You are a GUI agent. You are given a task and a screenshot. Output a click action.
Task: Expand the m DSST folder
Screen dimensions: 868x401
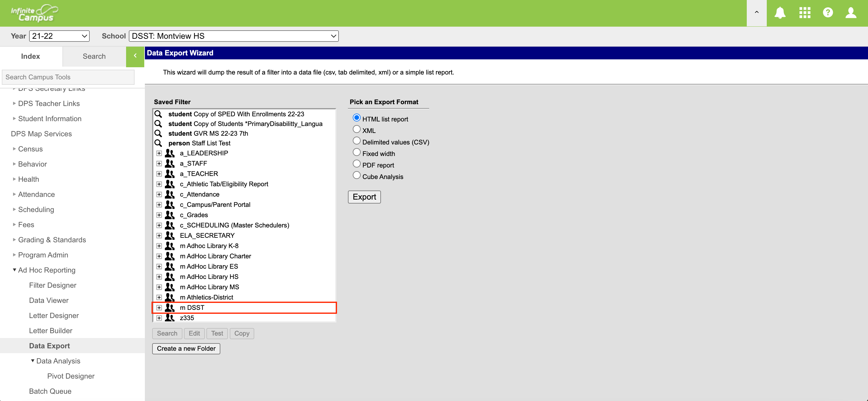[159, 308]
